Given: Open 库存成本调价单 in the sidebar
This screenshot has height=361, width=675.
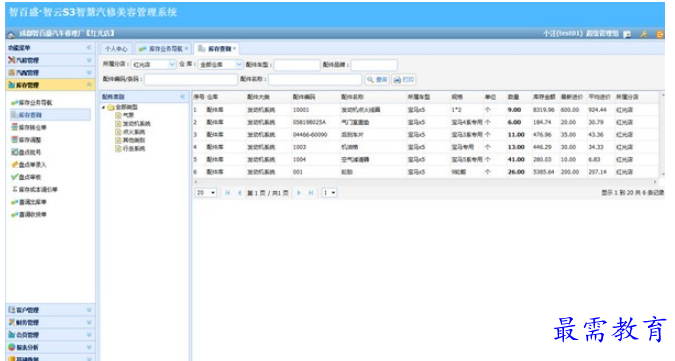Looking at the screenshot, I should [x=34, y=190].
